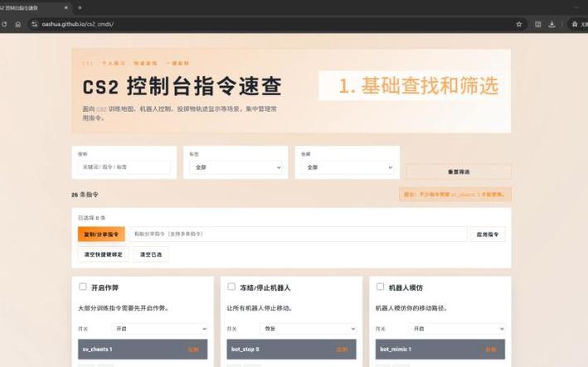Click description 机器人模仿你的移动路径

(x=411, y=308)
